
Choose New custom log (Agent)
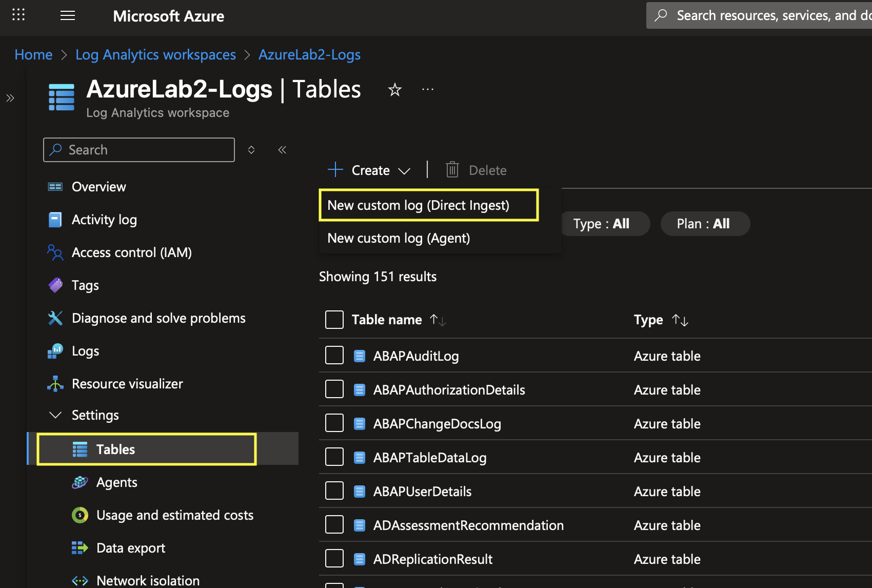[399, 238]
